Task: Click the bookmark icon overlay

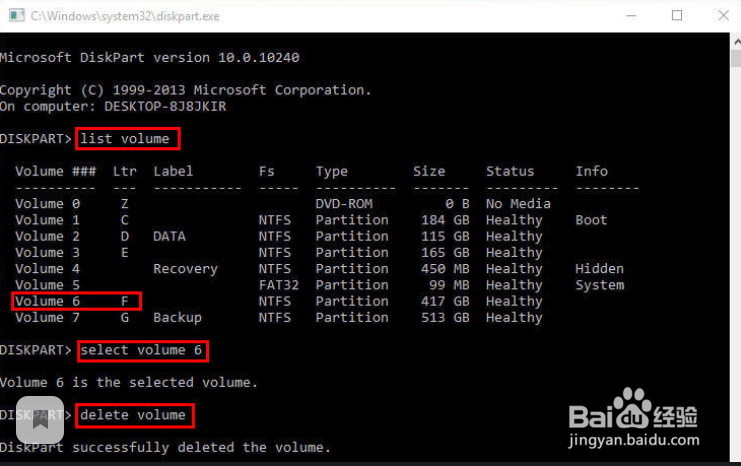Action: click(x=40, y=420)
